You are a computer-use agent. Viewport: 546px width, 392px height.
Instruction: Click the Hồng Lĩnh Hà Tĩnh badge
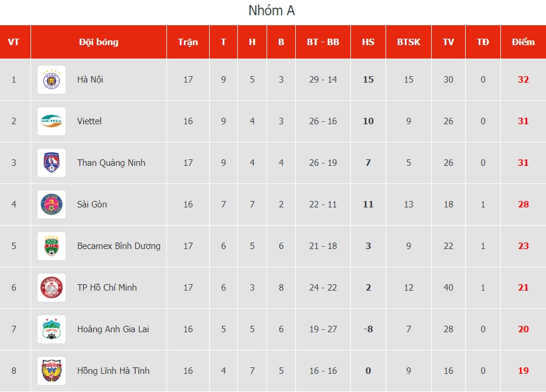click(52, 371)
